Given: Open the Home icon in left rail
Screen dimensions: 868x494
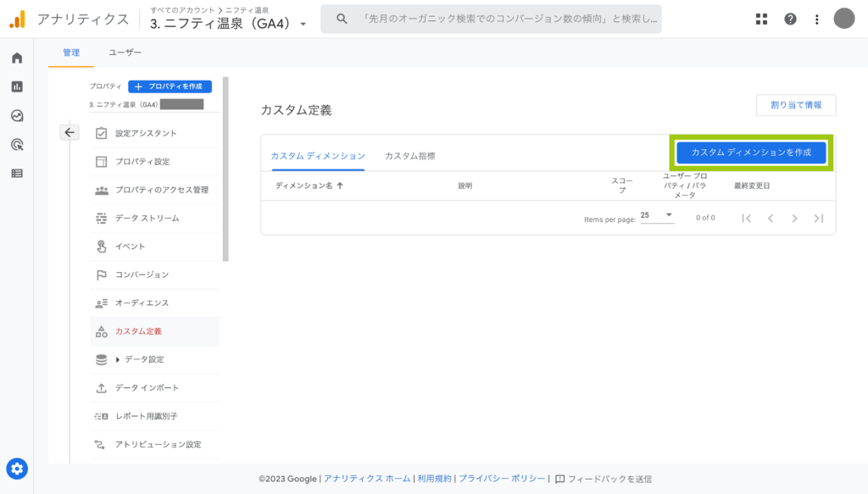Looking at the screenshot, I should [17, 58].
